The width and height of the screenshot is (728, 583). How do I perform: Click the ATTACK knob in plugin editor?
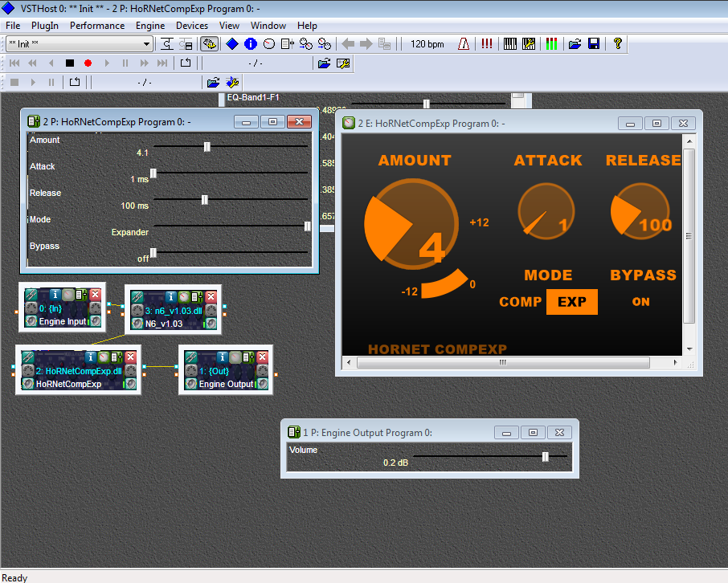(x=546, y=211)
